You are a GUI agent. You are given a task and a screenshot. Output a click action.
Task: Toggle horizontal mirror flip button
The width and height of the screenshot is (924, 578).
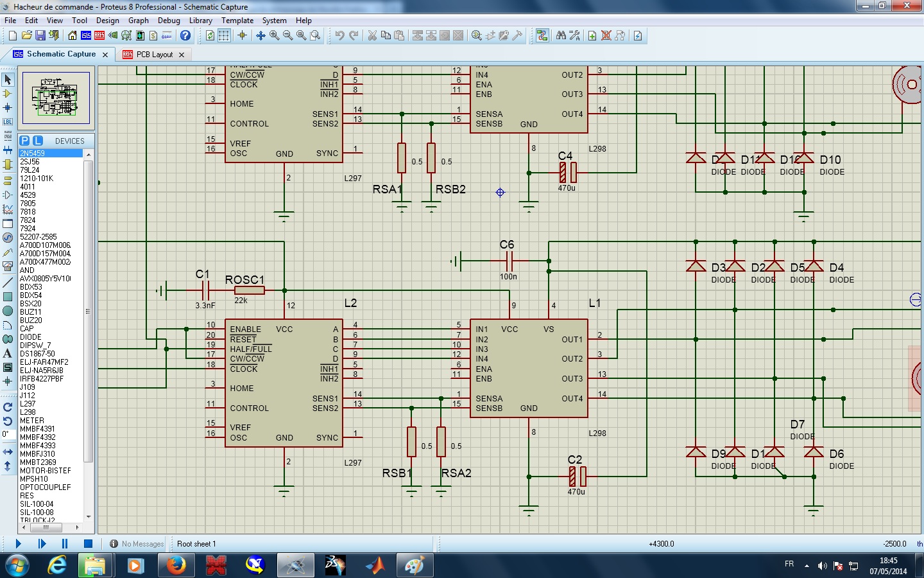pyautogui.click(x=8, y=452)
